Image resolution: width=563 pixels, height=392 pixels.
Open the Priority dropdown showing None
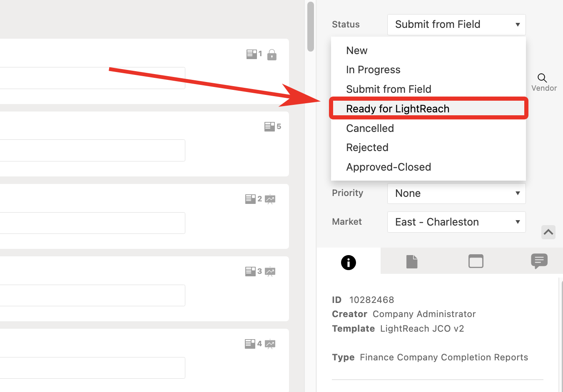(x=456, y=194)
